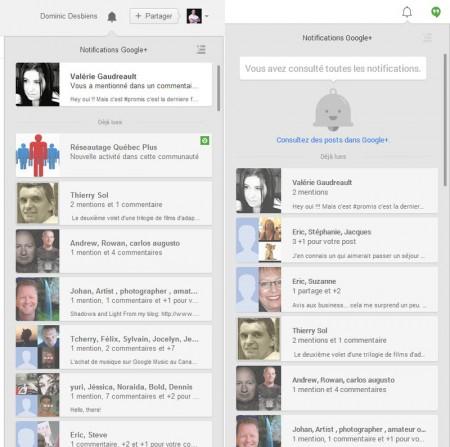
Task: Click Valérie Gaudreault's photo in right panel
Action: coord(259,190)
